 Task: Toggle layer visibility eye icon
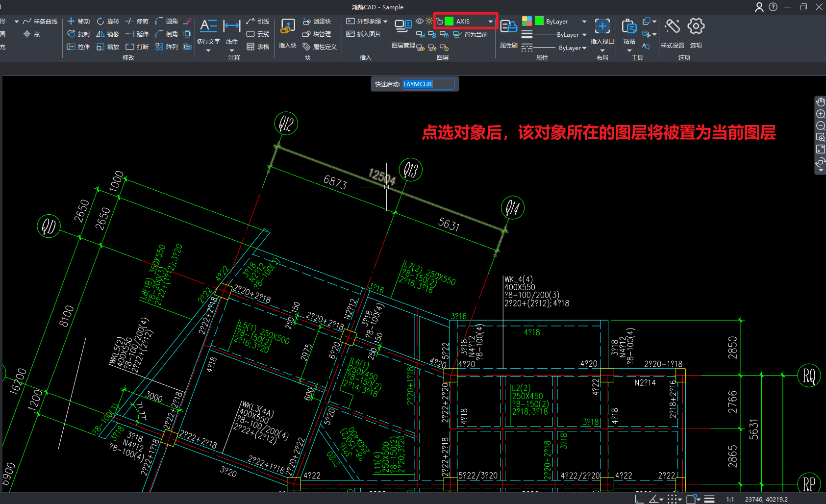[420, 22]
